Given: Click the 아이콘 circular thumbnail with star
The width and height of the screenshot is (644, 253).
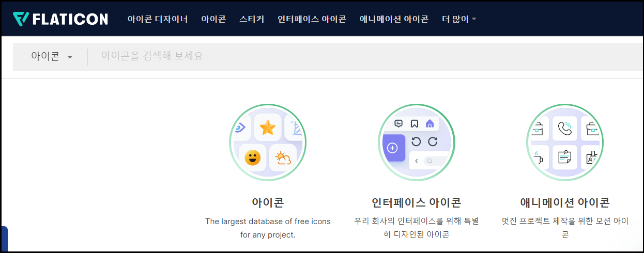Looking at the screenshot, I should point(268,143).
